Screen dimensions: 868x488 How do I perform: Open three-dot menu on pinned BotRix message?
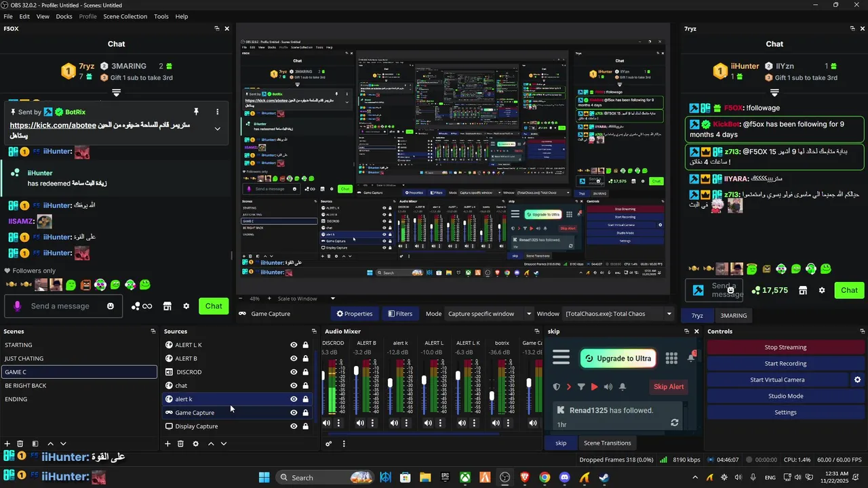coord(217,112)
